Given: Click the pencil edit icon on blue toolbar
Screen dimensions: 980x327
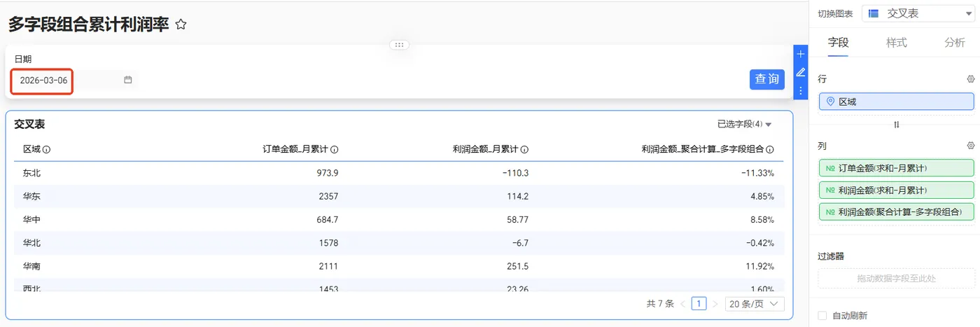Looking at the screenshot, I should pyautogui.click(x=801, y=72).
